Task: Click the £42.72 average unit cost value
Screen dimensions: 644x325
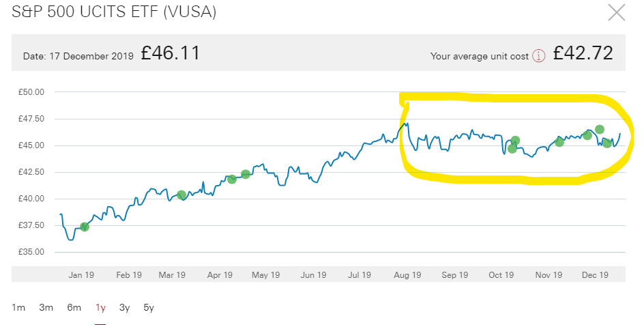Action: point(583,53)
